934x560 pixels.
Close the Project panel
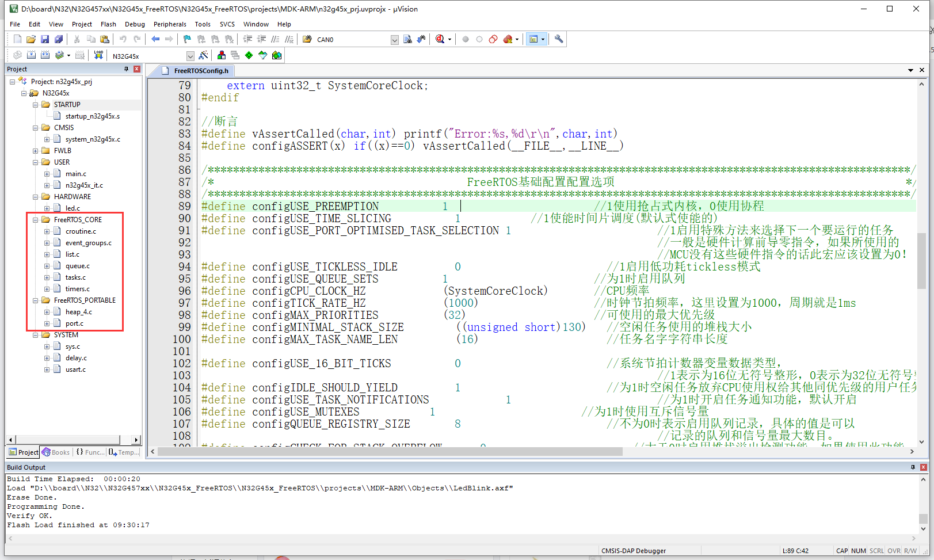(x=137, y=69)
